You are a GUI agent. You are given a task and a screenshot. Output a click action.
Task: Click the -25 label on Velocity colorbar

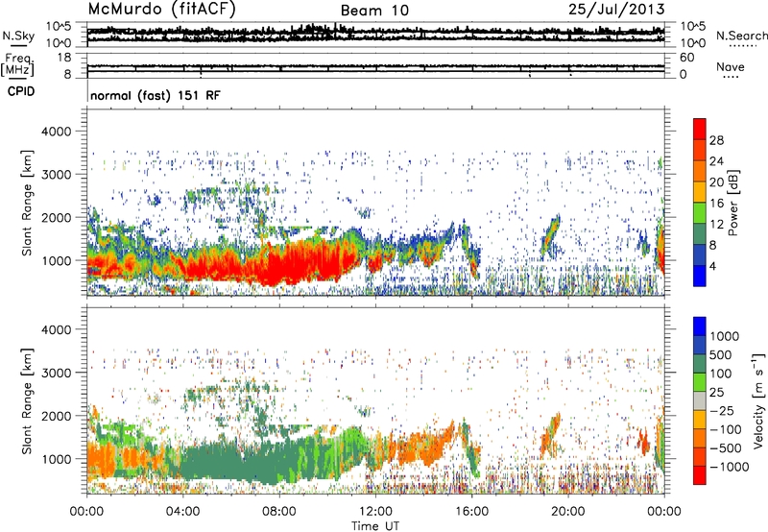721,411
